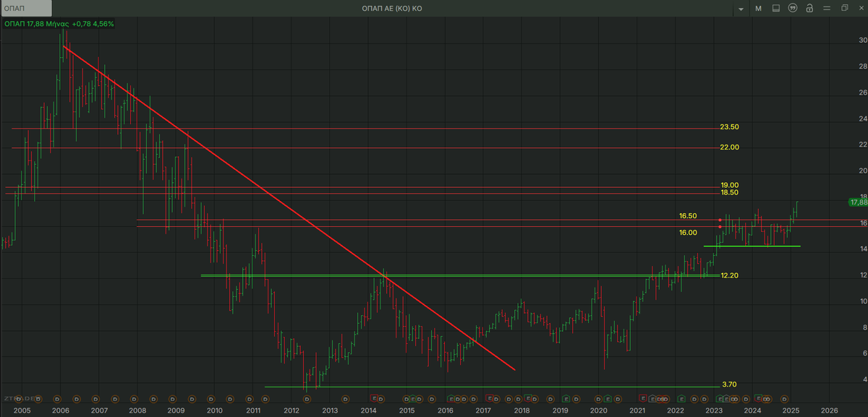Screen dimensions: 868x417
Task: Open the chart layout panel icon
Action: coord(776,9)
